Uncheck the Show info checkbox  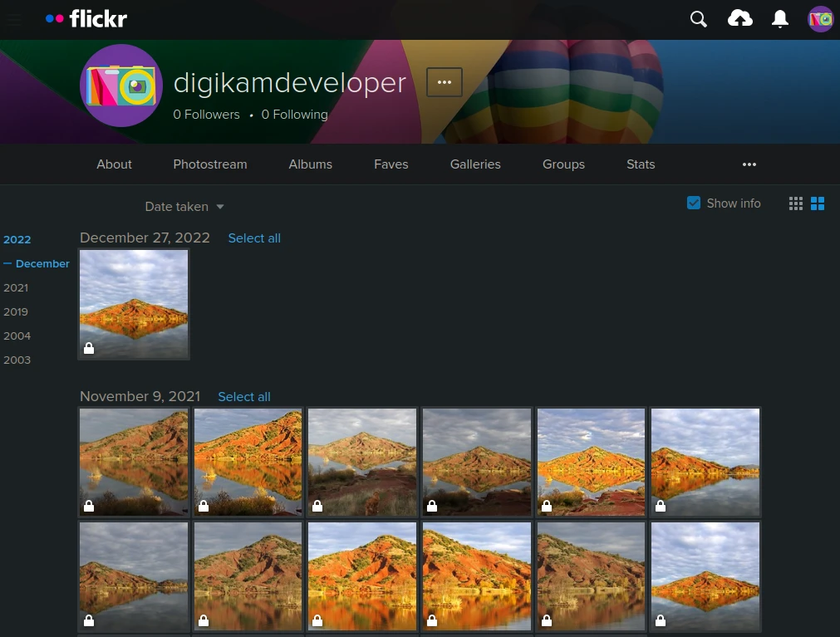coord(694,203)
